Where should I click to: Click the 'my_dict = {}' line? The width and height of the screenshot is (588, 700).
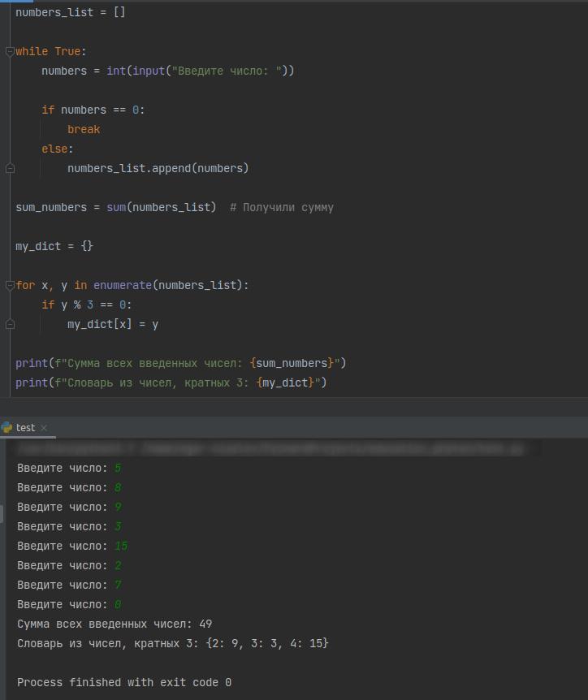click(x=54, y=246)
